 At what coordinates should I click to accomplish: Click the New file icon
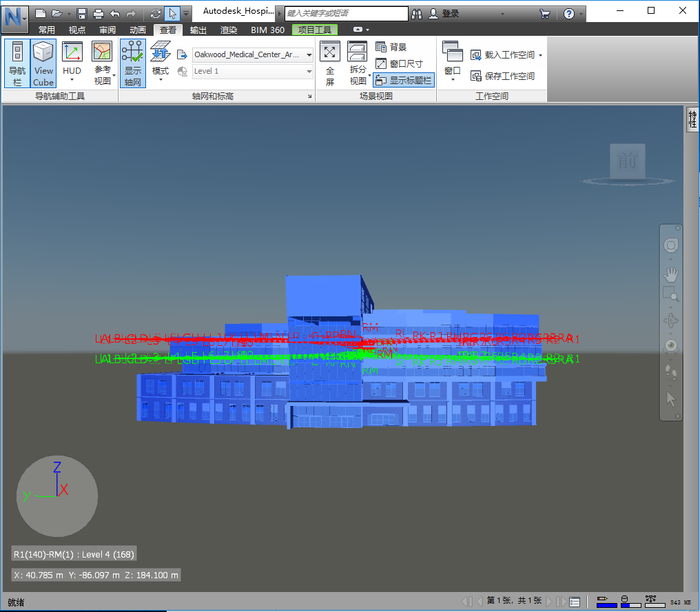coord(40,14)
